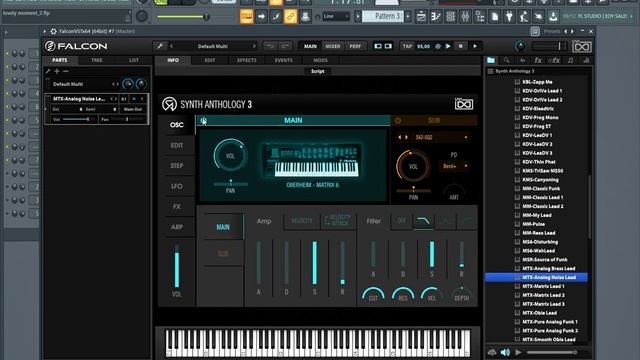The height and width of the screenshot is (360, 640).
Task: Open Falcon wrench settings icon in header
Action: click(160, 46)
